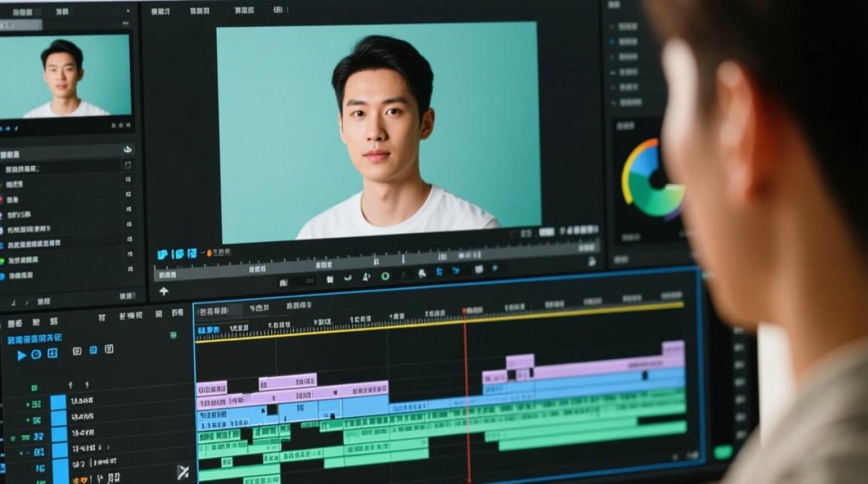The image size is (868, 484).
Task: Select the green circle icon in preview transport bar
Action: click(x=385, y=276)
